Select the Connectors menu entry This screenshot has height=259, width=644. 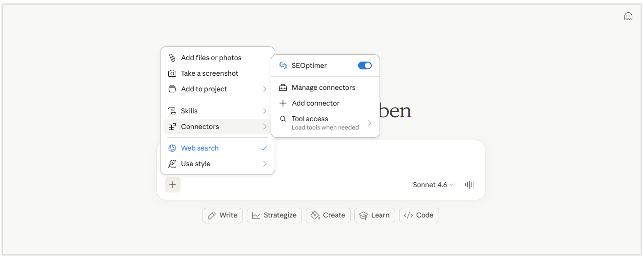pos(200,127)
